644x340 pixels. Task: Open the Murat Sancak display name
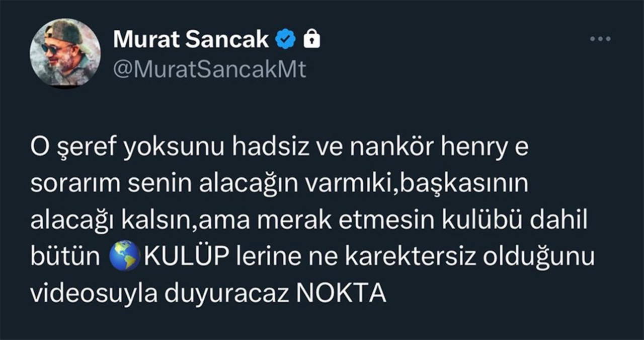coord(191,39)
